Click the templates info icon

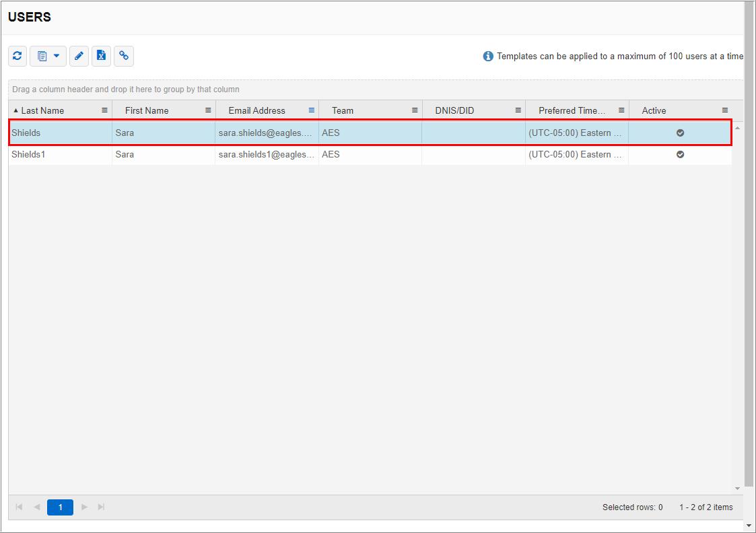[487, 57]
